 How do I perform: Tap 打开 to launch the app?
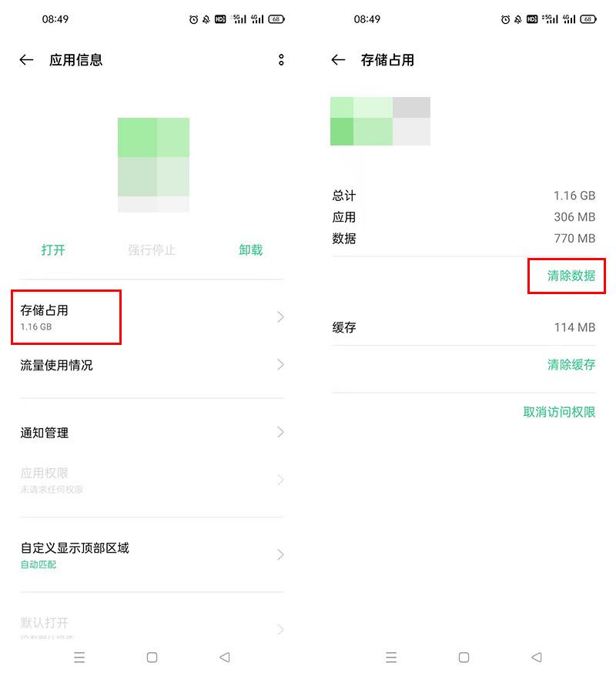tap(53, 249)
